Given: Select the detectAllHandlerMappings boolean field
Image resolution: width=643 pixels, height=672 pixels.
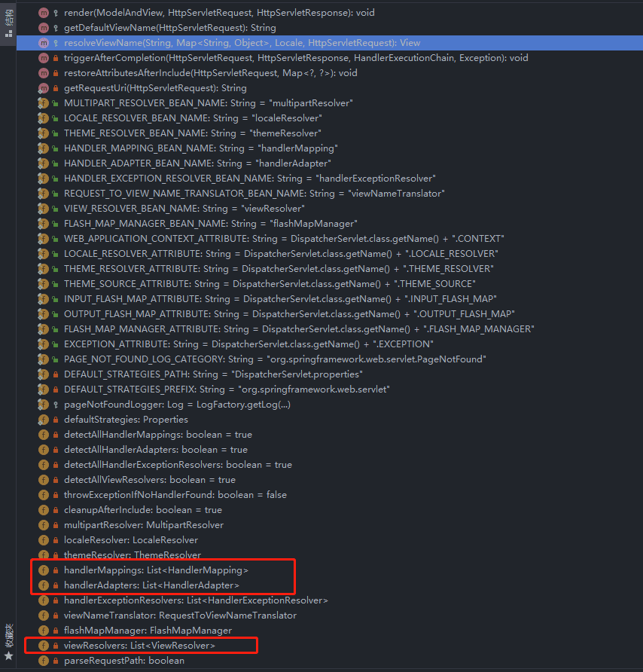Looking at the screenshot, I should (x=157, y=435).
